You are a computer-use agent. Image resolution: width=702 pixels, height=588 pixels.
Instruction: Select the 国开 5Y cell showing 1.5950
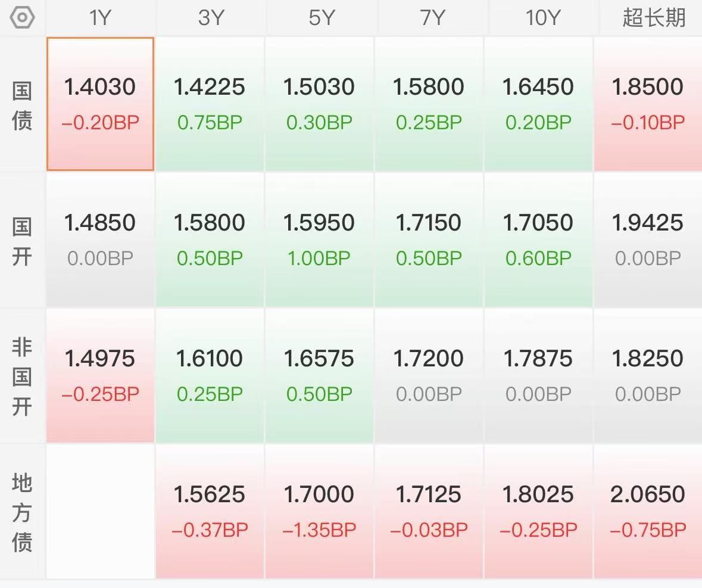point(319,240)
